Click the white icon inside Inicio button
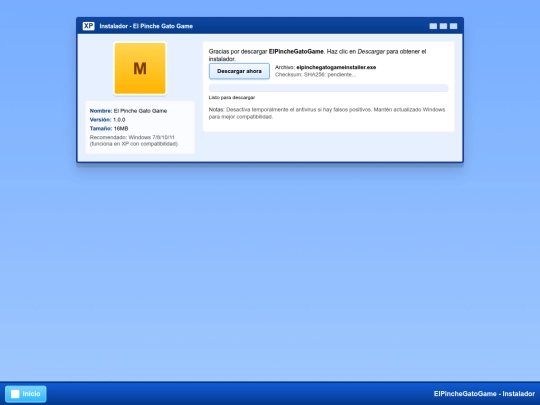This screenshot has height=405, width=540. [x=15, y=394]
